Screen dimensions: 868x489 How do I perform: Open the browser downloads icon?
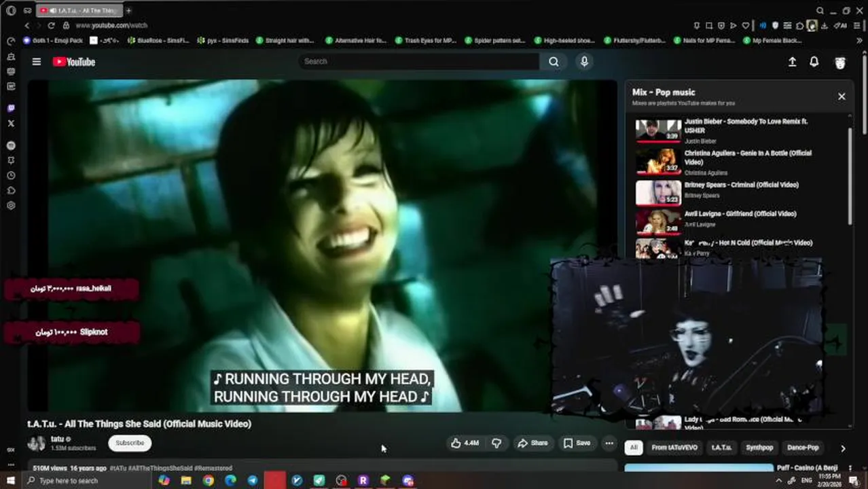[x=824, y=26]
